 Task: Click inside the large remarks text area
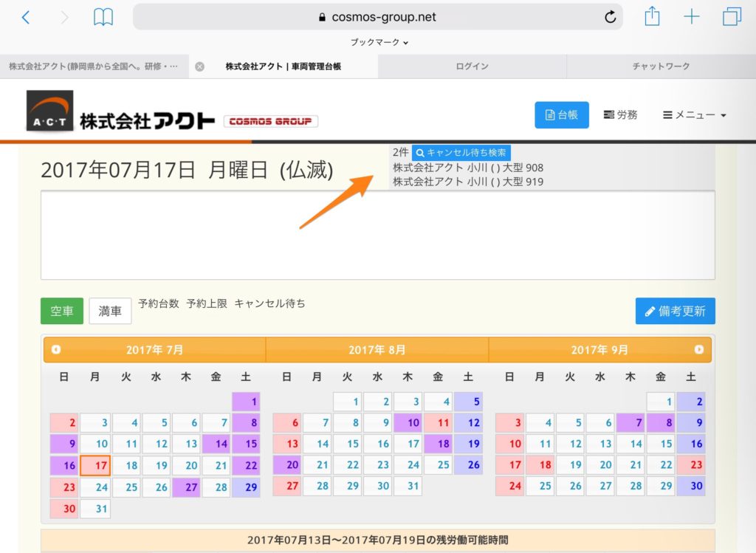(377, 235)
